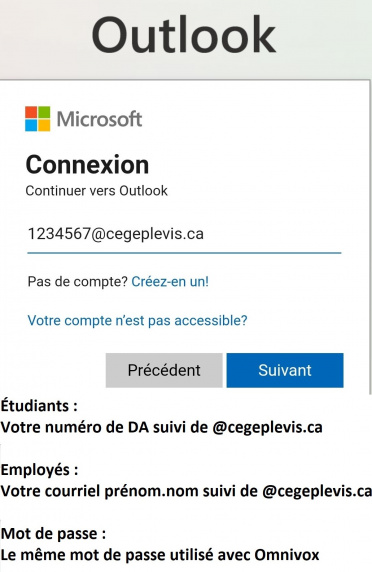The image size is (372, 572).
Task: Click the red square of Microsoft logo
Action: pos(31,112)
